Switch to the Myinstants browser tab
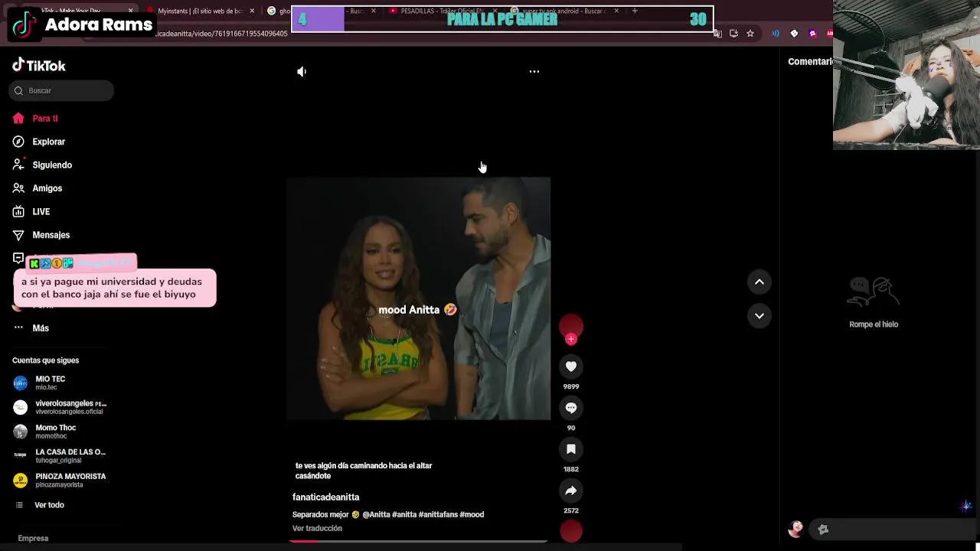The height and width of the screenshot is (551, 980). tap(201, 11)
